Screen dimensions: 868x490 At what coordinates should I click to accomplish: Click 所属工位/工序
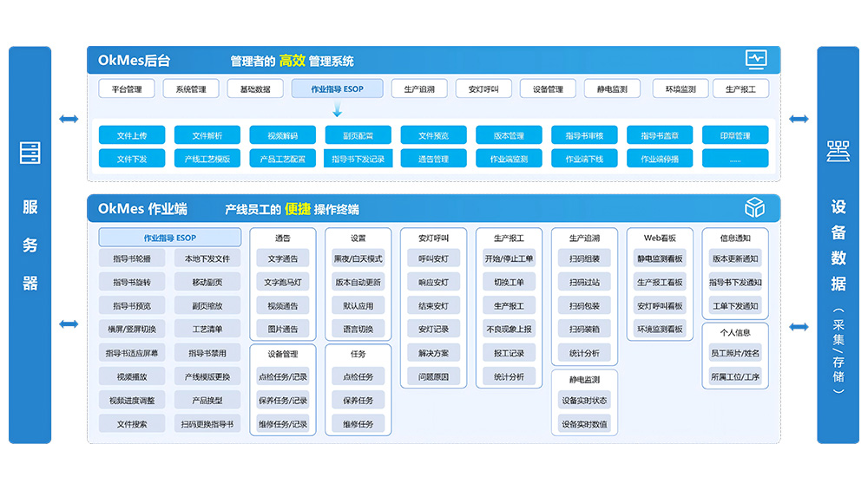(735, 376)
